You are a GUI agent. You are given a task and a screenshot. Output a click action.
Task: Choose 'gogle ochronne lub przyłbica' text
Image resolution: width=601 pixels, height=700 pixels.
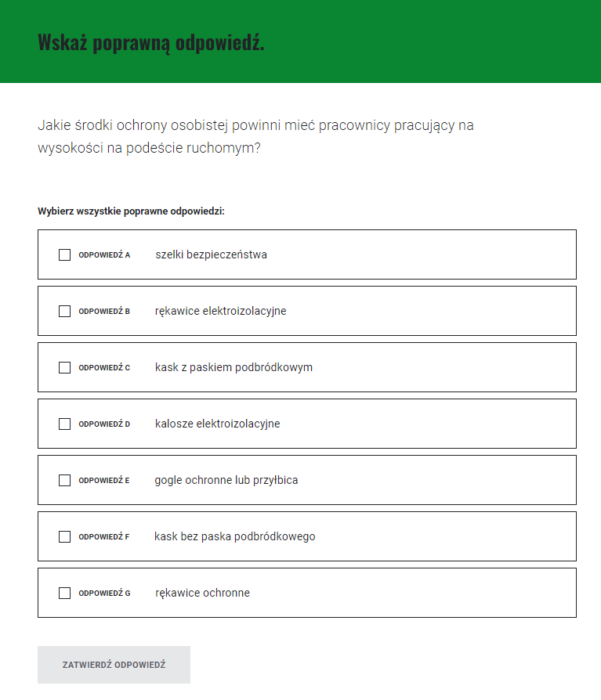point(226,480)
